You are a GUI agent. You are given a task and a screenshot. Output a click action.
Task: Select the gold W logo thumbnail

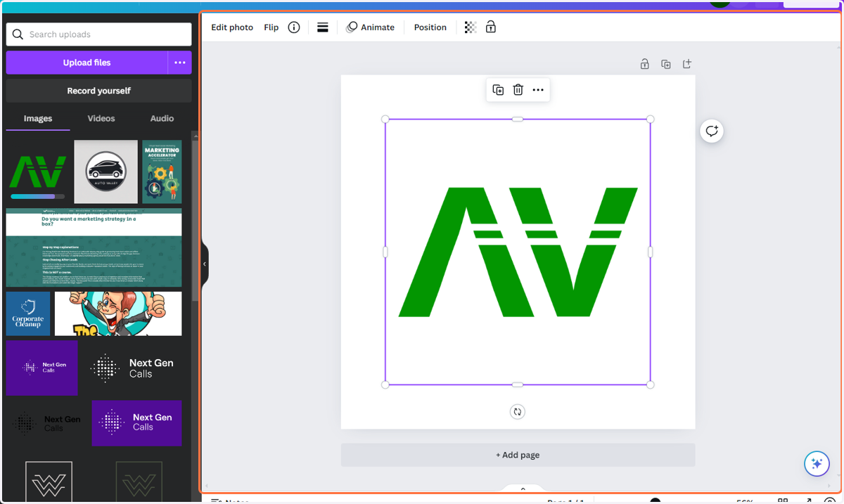pos(139,482)
